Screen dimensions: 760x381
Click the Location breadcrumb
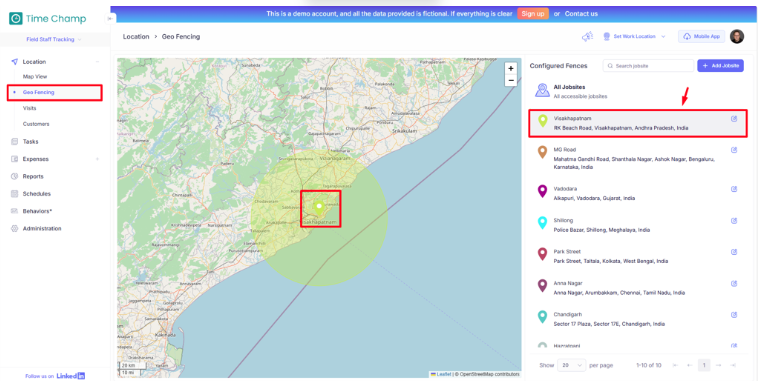point(136,36)
